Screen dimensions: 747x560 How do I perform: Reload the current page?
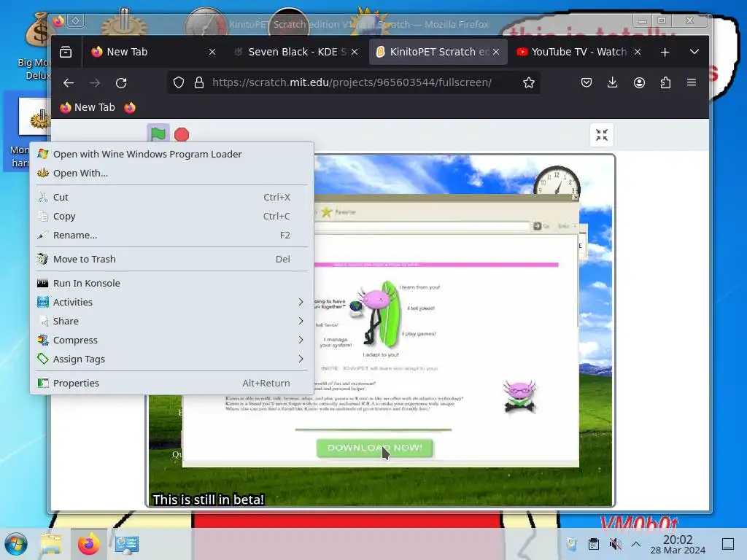[121, 83]
